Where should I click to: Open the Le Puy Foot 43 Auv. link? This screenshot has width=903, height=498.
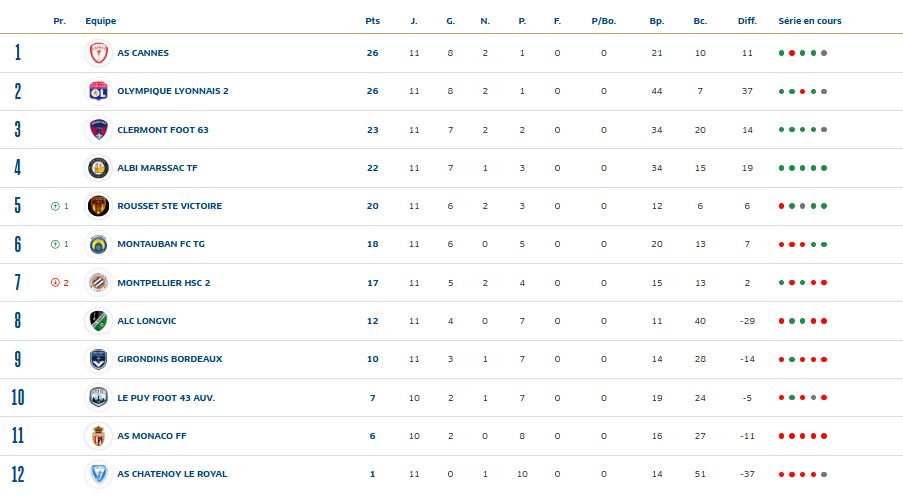(166, 398)
